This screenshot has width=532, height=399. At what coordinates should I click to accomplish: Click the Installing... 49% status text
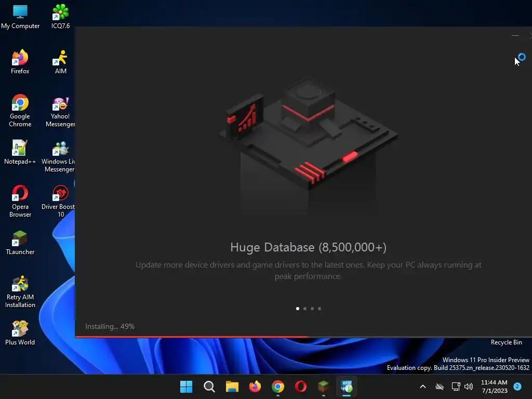110,326
